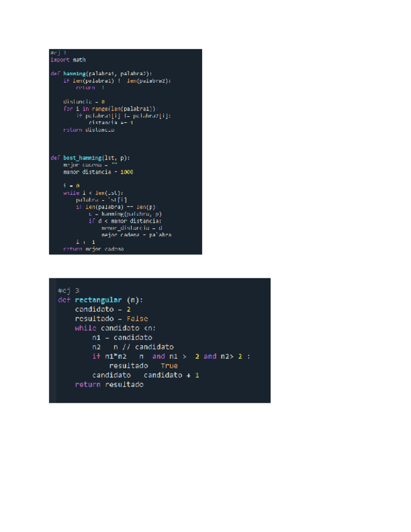Click the '#ej 3' comment
This screenshot has width=411, height=532.
[x=68, y=290]
